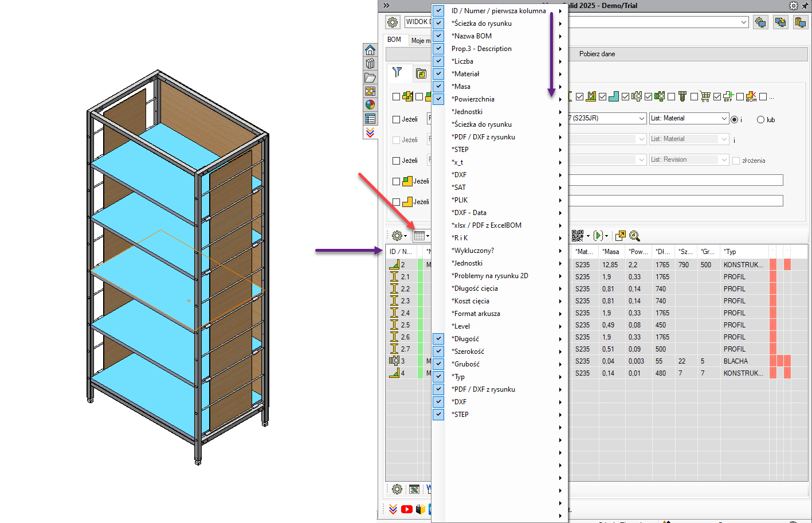The height and width of the screenshot is (523, 812).
Task: Collapse panel using double arrow at title bar
Action: [386, 5]
